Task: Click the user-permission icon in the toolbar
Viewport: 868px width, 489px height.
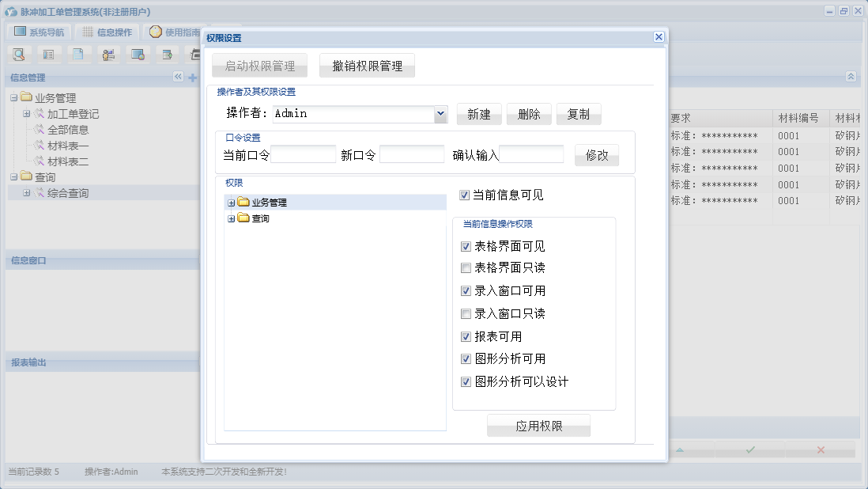Action: pyautogui.click(x=108, y=55)
